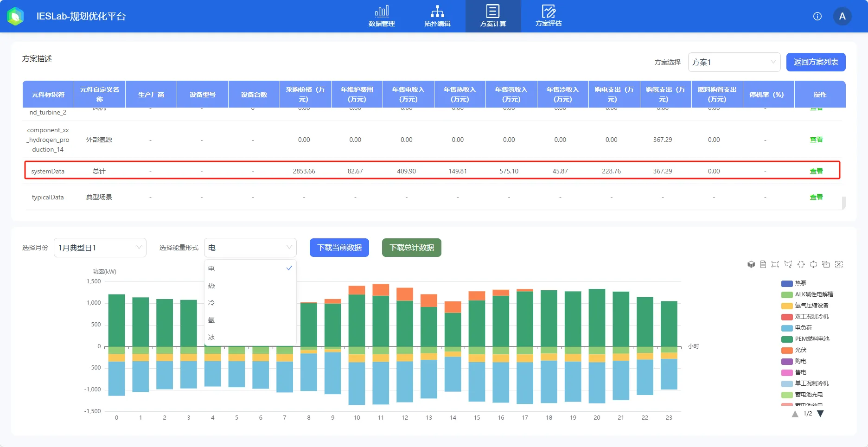The image size is (868, 447).
Task: Open the 数据管理 bar-chart icon tab
Action: click(x=382, y=16)
